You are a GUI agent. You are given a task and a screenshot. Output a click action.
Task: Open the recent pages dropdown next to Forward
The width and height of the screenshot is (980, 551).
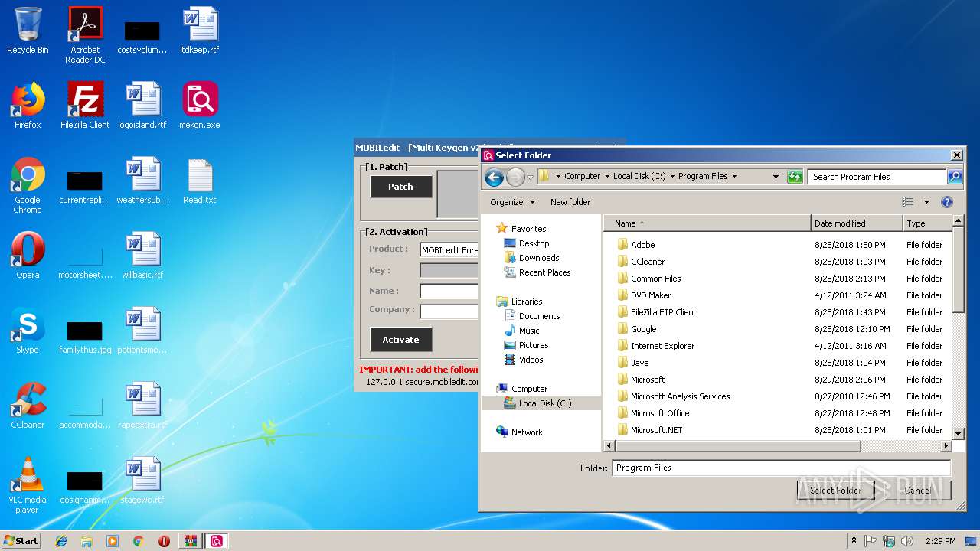pos(530,178)
